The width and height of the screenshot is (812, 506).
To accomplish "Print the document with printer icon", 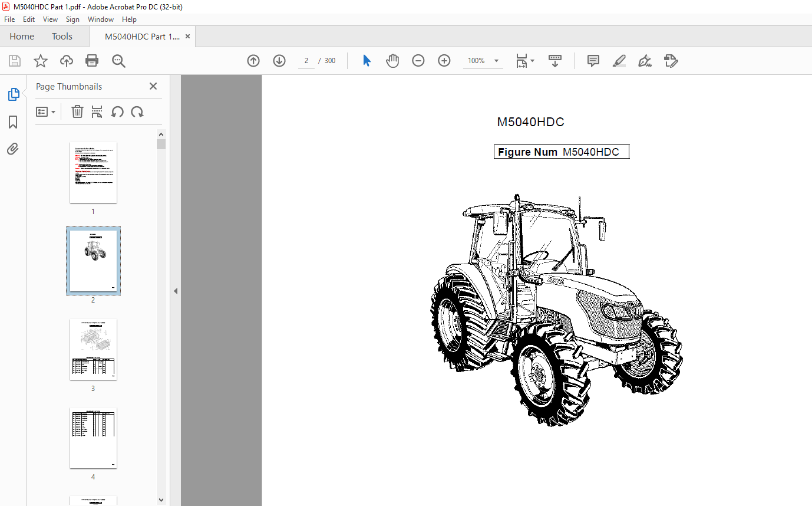I will pyautogui.click(x=92, y=61).
